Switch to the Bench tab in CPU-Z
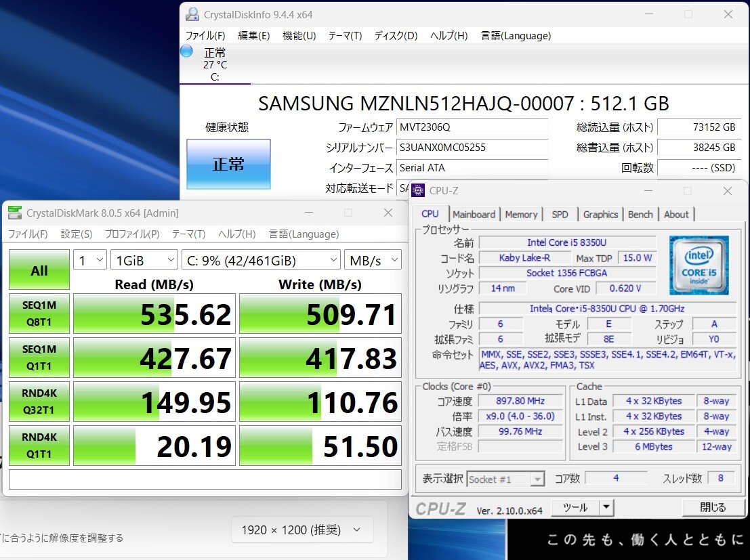Screen dimensions: 750x560 [x=640, y=215]
